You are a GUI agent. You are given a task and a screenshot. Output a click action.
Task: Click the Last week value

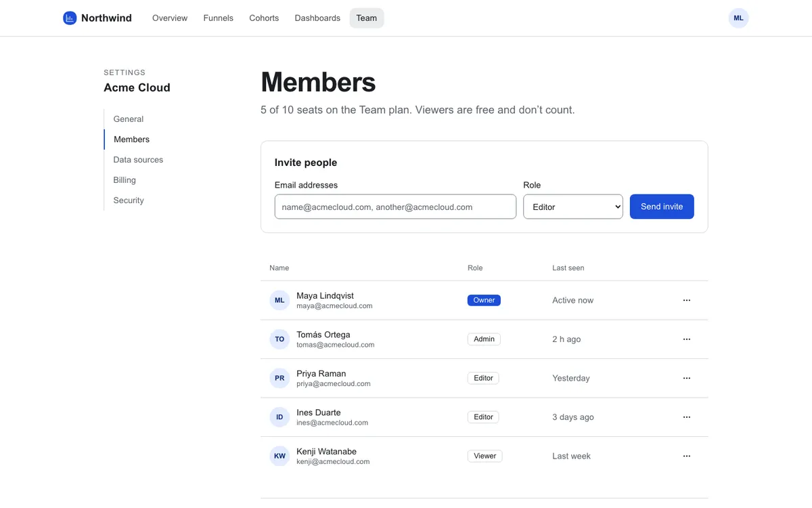[571, 457]
